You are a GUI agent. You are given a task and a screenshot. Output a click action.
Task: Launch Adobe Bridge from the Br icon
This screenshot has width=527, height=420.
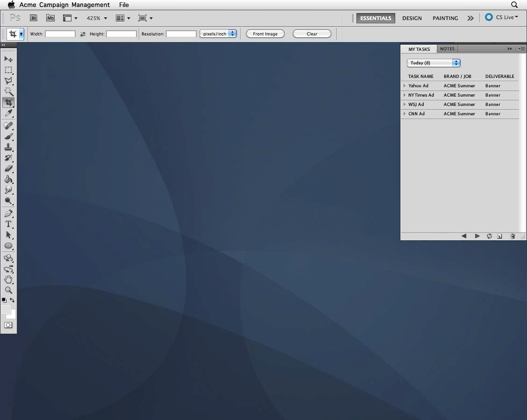(x=34, y=18)
